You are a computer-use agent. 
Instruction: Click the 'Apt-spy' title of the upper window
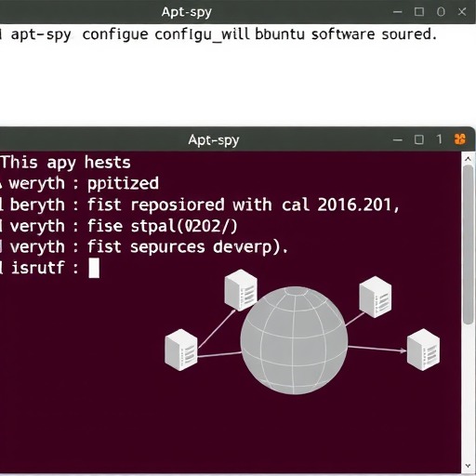pyautogui.click(x=187, y=12)
